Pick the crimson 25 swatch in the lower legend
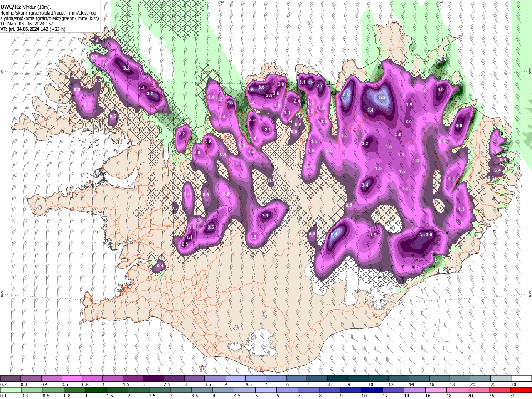This screenshot has height=399, width=532. [x=499, y=390]
